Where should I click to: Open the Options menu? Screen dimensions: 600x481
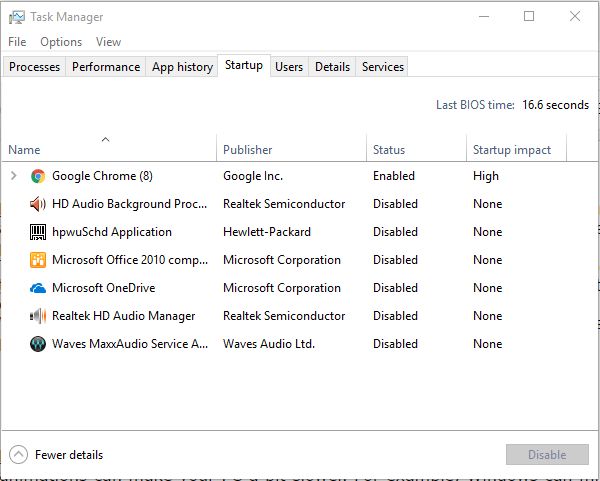coord(61,42)
